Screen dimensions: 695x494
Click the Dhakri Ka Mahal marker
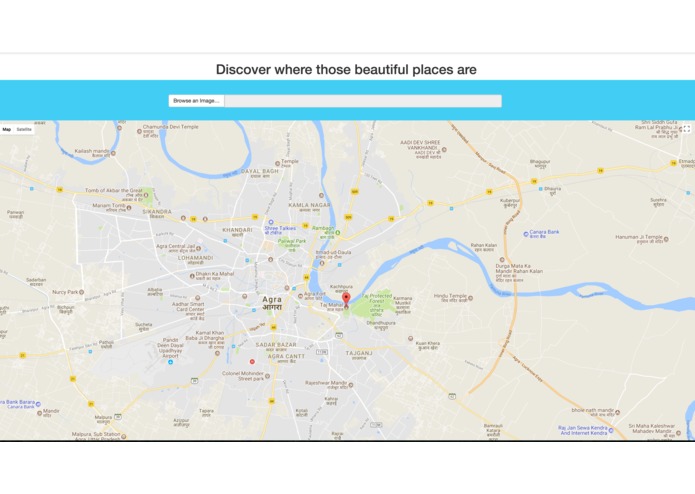192,276
